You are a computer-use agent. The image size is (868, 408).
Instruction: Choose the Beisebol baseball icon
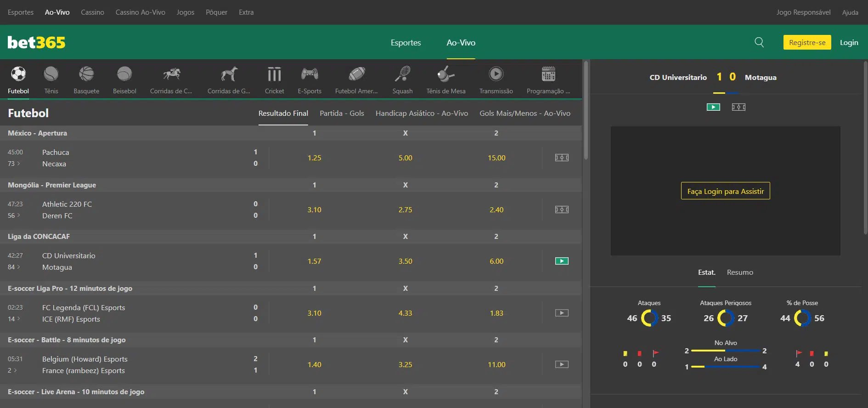click(124, 74)
